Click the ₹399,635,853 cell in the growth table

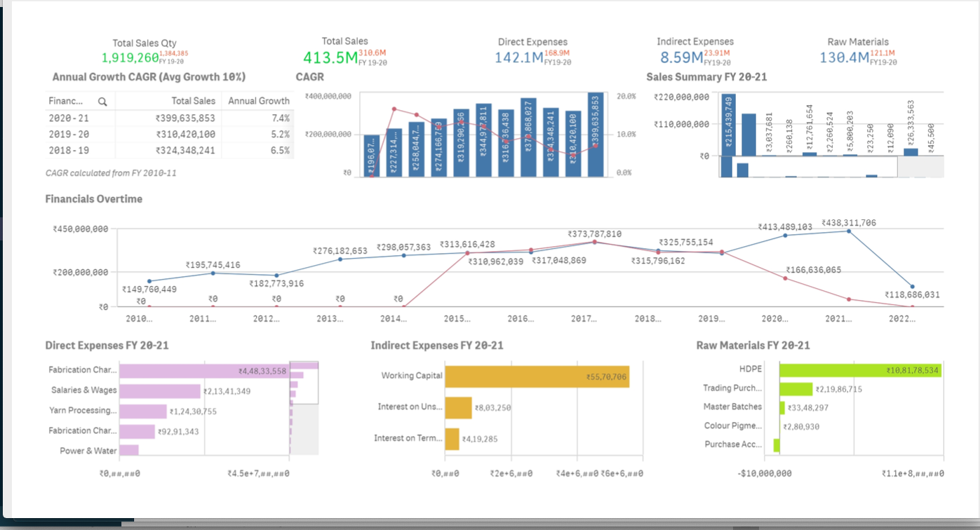[x=185, y=118]
